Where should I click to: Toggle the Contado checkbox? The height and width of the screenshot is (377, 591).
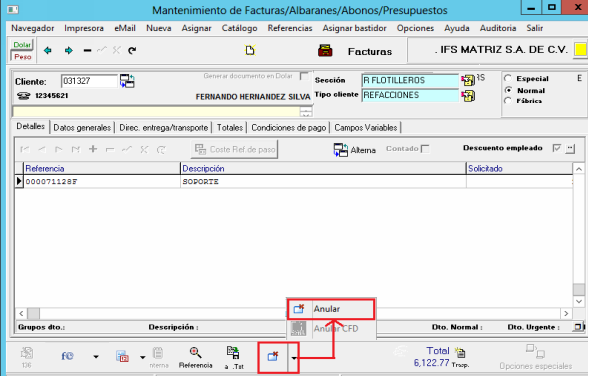(x=425, y=149)
